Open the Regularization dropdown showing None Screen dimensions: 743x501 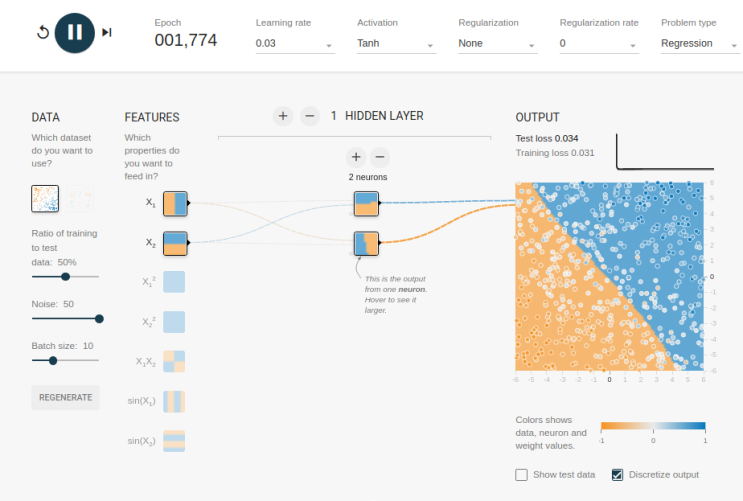(x=498, y=44)
